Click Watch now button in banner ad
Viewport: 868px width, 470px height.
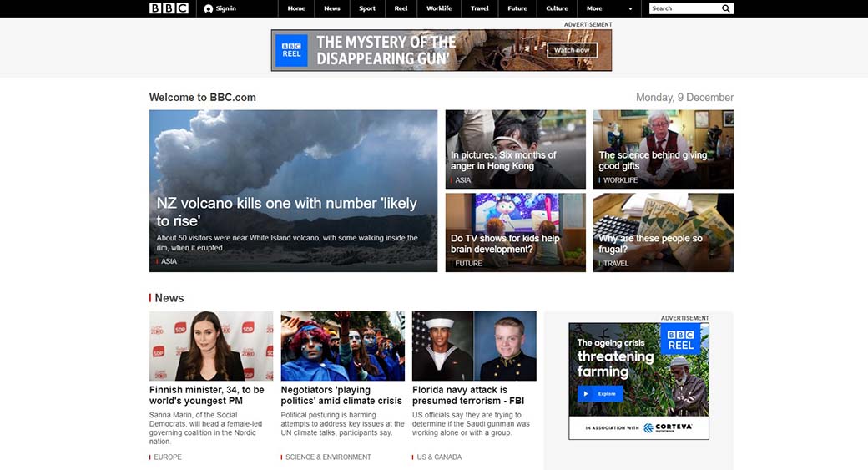572,50
